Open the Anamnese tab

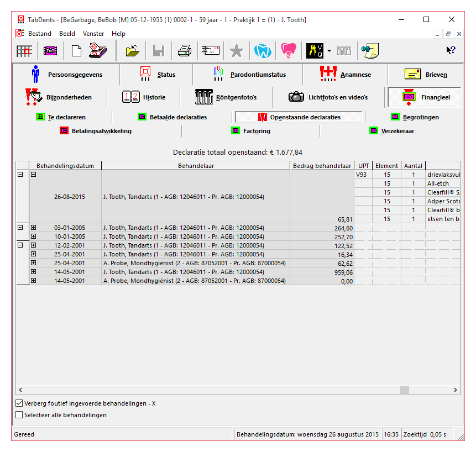pos(346,75)
